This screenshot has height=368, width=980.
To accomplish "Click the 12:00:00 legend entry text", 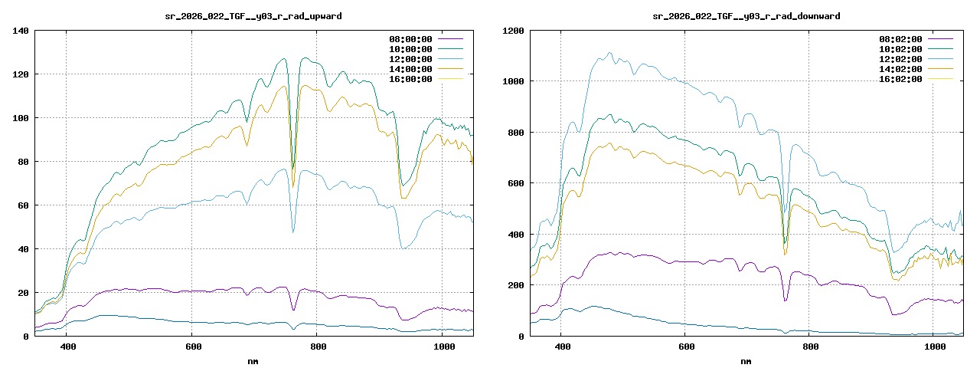I will pyautogui.click(x=410, y=59).
